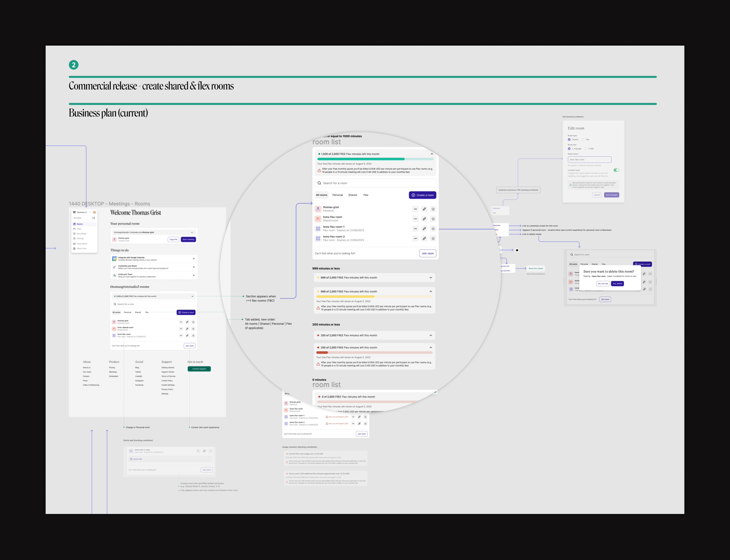Click the thomas-grist personal room avatar in magnified list

click(x=318, y=209)
